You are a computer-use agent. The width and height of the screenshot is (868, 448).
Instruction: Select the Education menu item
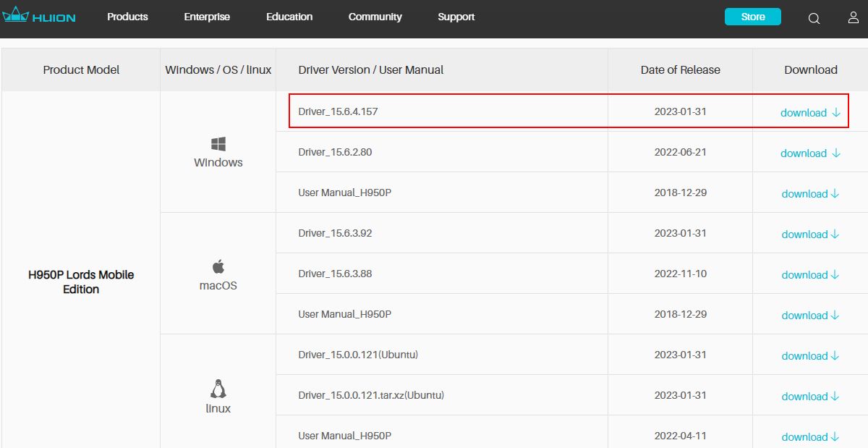click(289, 17)
